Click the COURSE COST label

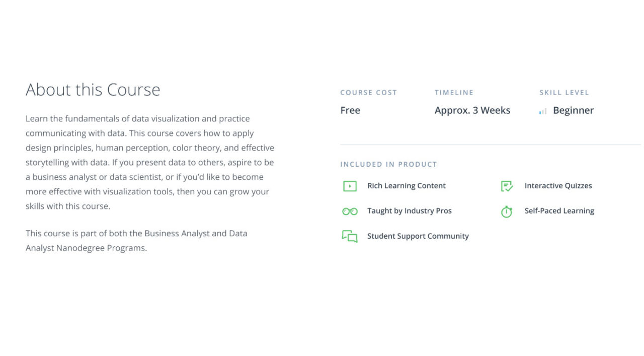click(369, 93)
